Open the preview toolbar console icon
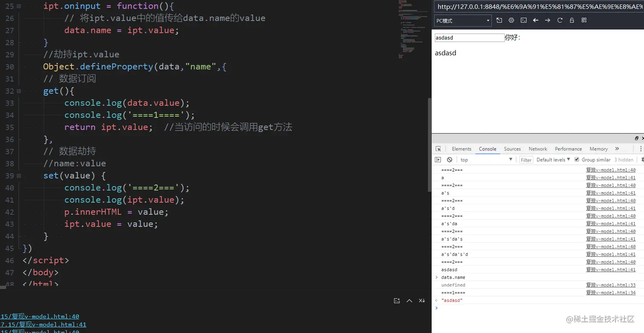The width and height of the screenshot is (644, 333). (x=523, y=20)
